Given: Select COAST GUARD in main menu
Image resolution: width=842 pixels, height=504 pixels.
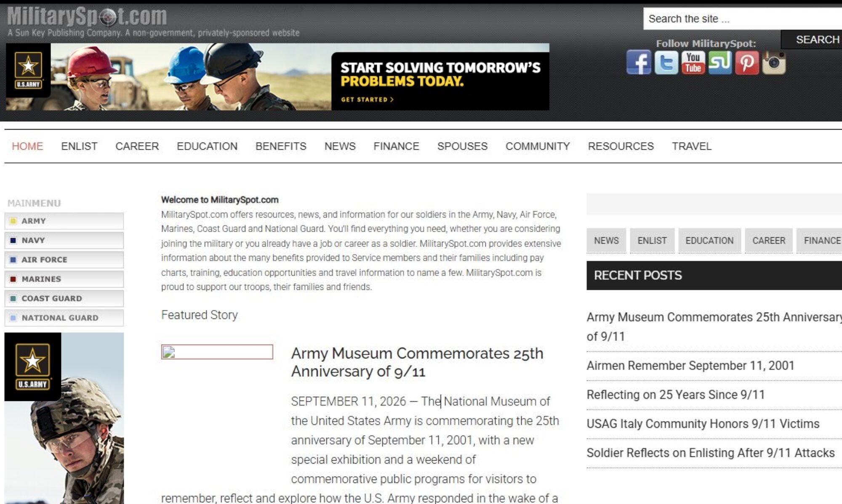Looking at the screenshot, I should pyautogui.click(x=64, y=298).
